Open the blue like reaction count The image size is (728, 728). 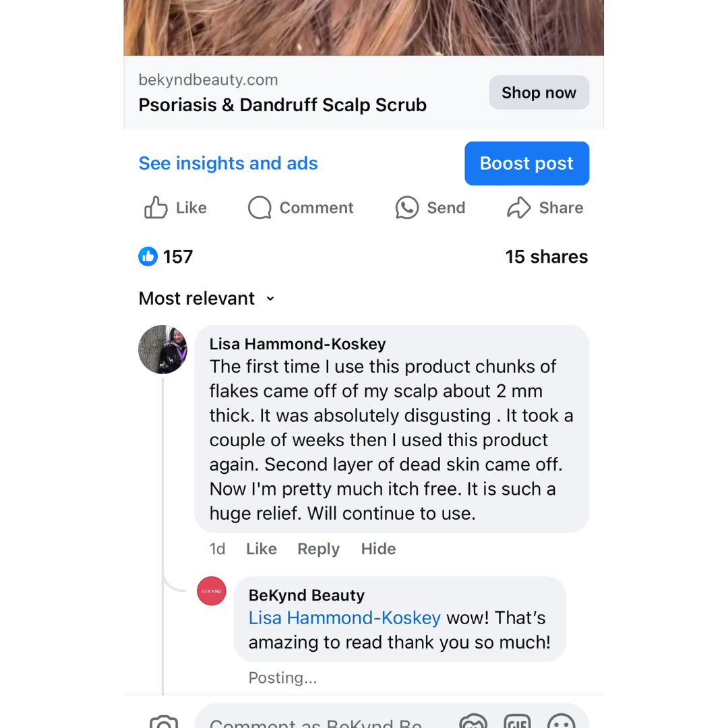166,257
